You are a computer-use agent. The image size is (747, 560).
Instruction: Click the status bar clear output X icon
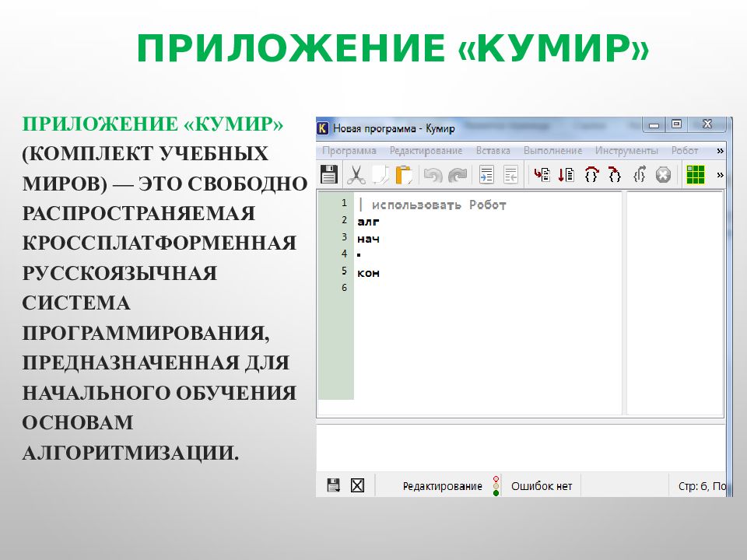[x=357, y=485]
